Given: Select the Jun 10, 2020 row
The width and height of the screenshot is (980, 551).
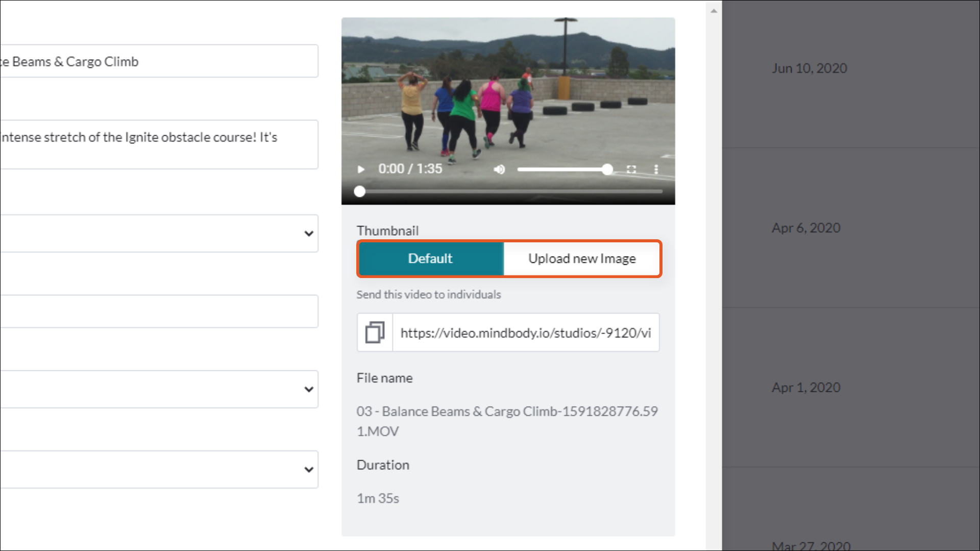Looking at the screenshot, I should click(851, 74).
